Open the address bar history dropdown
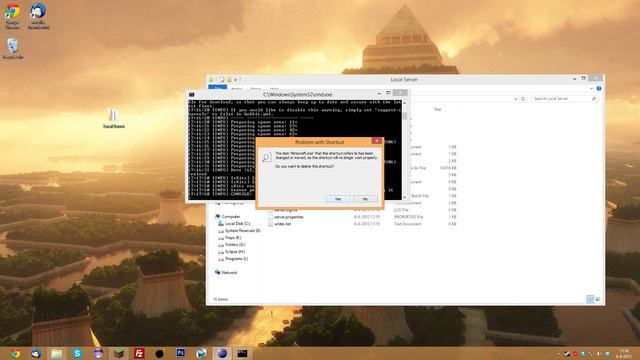The image size is (640, 360). 516,99
